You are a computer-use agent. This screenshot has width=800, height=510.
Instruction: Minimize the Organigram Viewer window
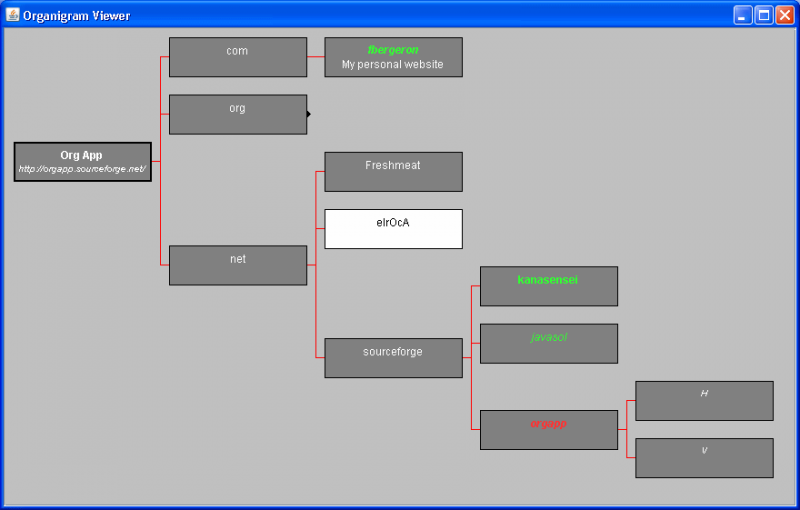(743, 15)
